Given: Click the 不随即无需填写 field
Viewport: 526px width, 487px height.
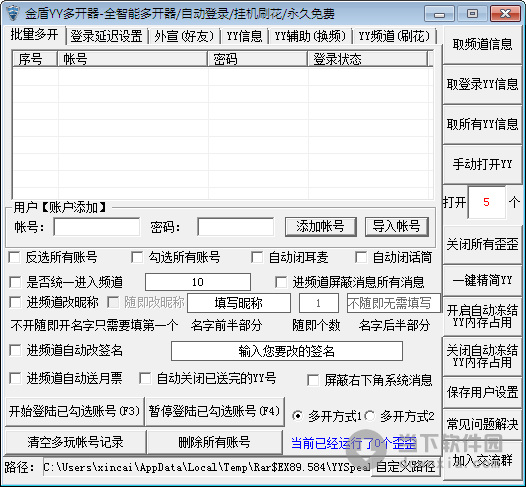Looking at the screenshot, I should pyautogui.click(x=393, y=303).
